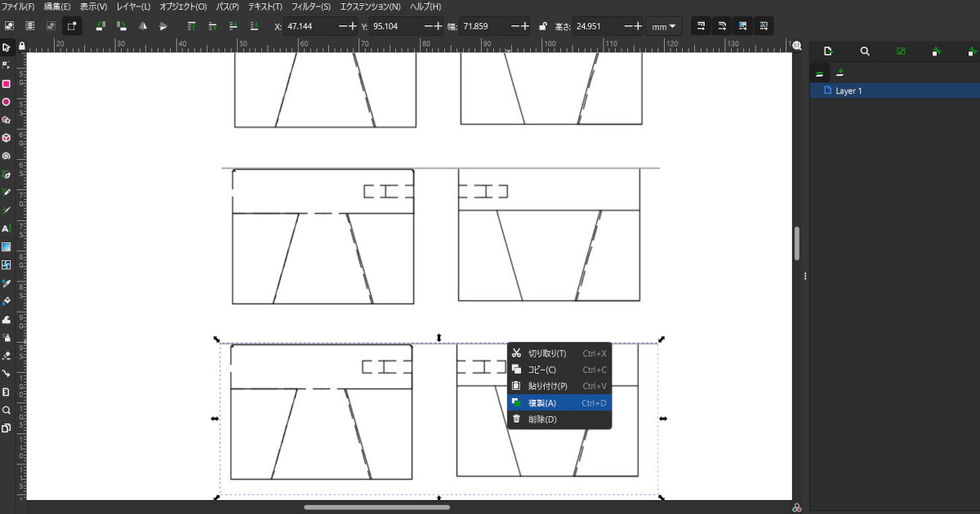Open the エクステンション(N) menu
The width and height of the screenshot is (980, 514).
tap(370, 7)
